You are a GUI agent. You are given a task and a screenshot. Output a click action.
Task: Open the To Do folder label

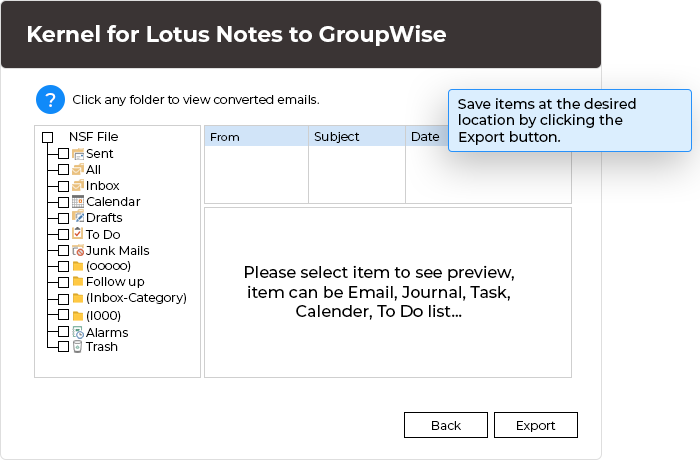tap(103, 234)
